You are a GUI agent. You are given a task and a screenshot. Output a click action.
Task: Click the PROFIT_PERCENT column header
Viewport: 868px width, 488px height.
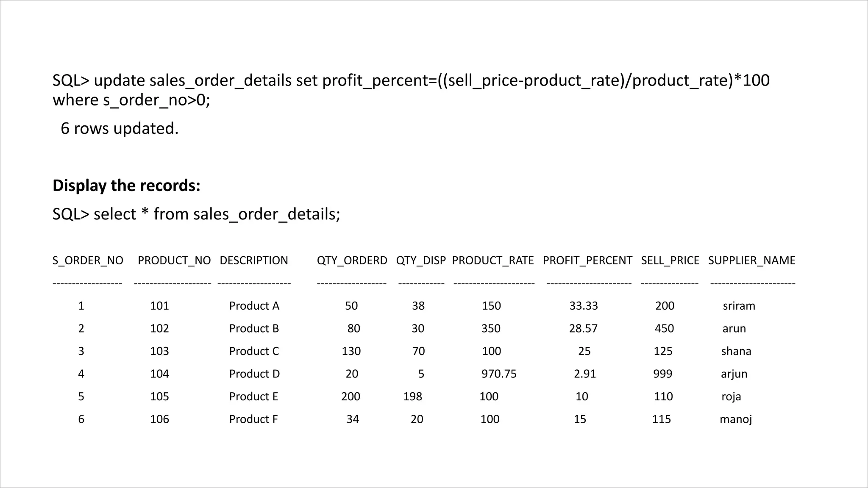click(587, 261)
